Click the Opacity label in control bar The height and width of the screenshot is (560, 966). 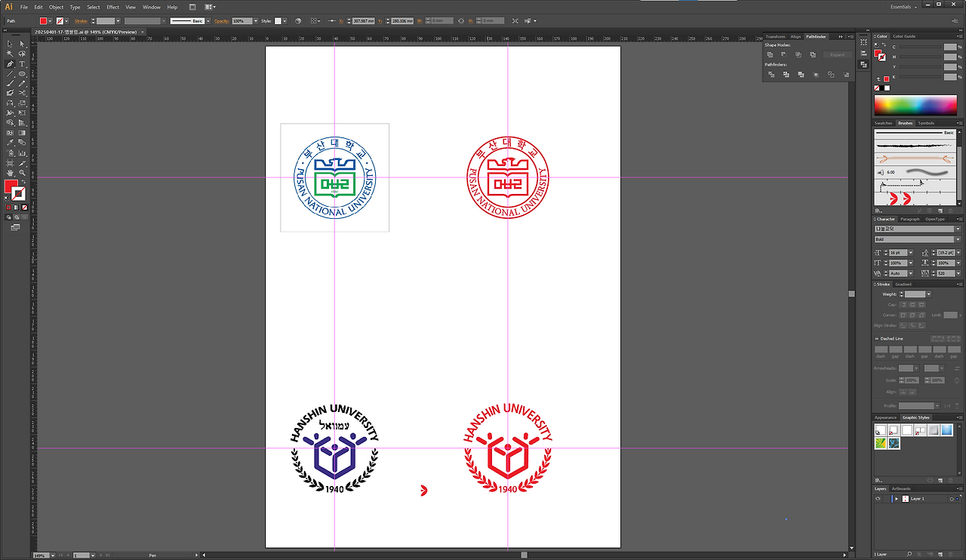coord(222,21)
